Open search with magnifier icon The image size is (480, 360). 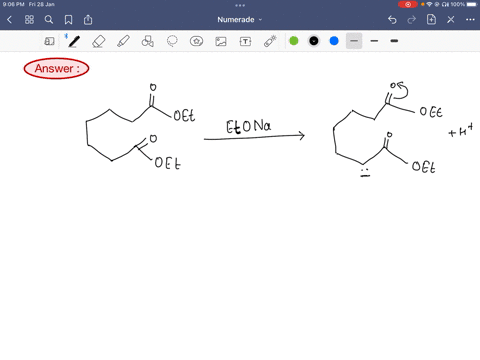coord(49,20)
